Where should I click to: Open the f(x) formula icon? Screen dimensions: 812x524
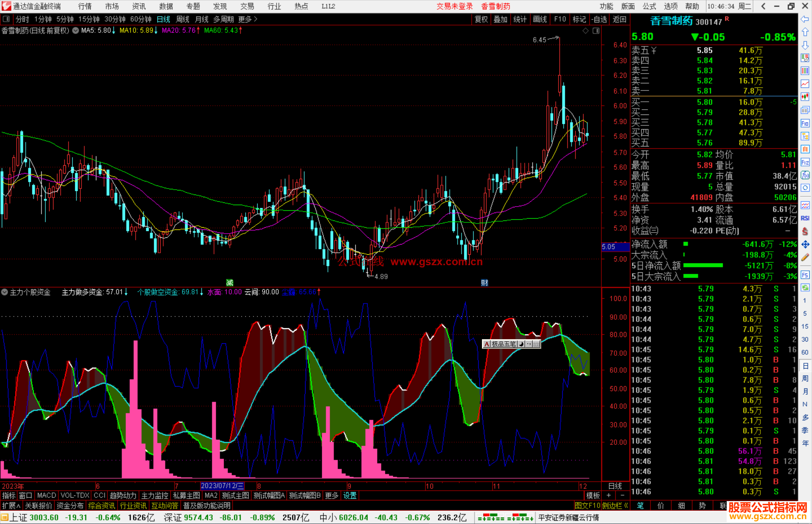coord(805,175)
